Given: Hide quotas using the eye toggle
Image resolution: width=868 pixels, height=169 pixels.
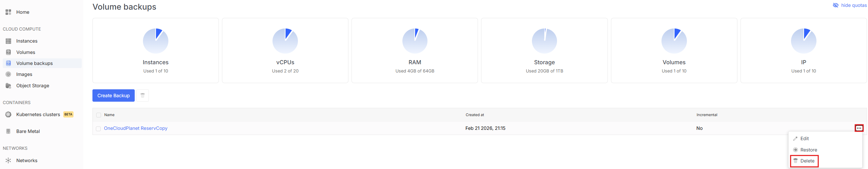Looking at the screenshot, I should [835, 5].
